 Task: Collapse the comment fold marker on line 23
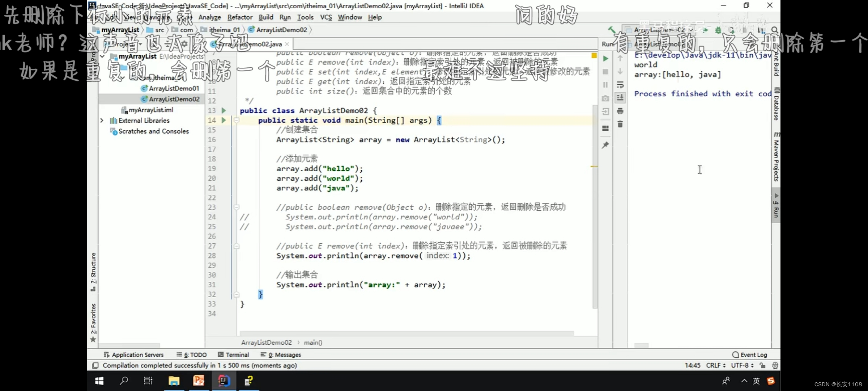(236, 207)
